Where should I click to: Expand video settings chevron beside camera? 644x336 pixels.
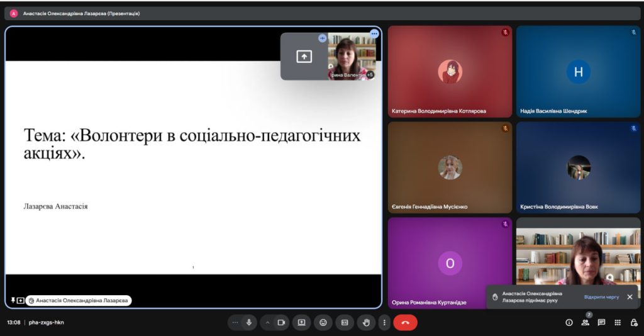click(x=267, y=322)
